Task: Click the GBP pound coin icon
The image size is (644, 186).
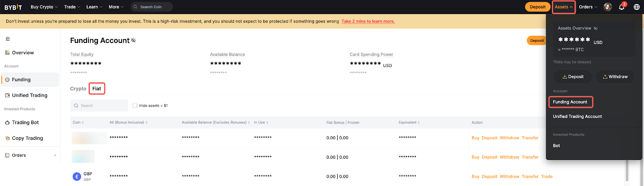Action: click(x=76, y=176)
